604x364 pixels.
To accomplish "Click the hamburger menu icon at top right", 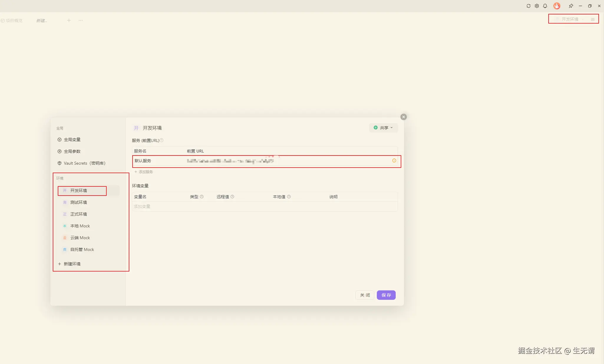I will click(593, 19).
